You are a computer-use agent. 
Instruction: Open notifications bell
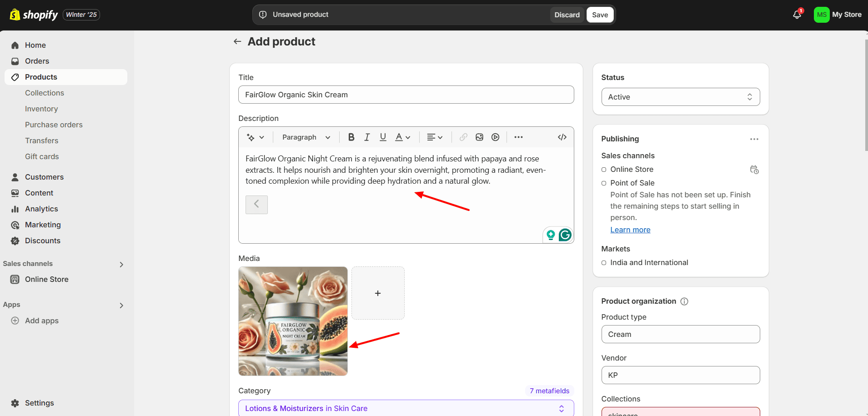pyautogui.click(x=797, y=15)
